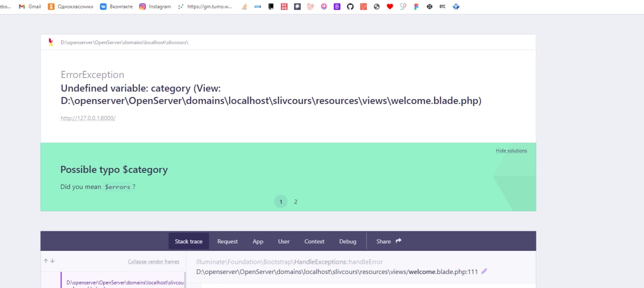Click the Share button
644x288 pixels.
[389, 241]
